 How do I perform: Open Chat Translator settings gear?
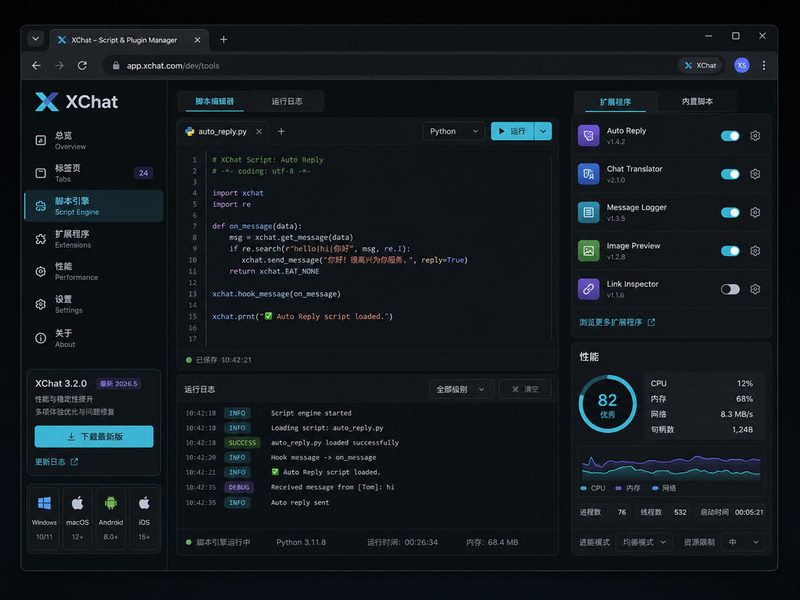pyautogui.click(x=755, y=174)
